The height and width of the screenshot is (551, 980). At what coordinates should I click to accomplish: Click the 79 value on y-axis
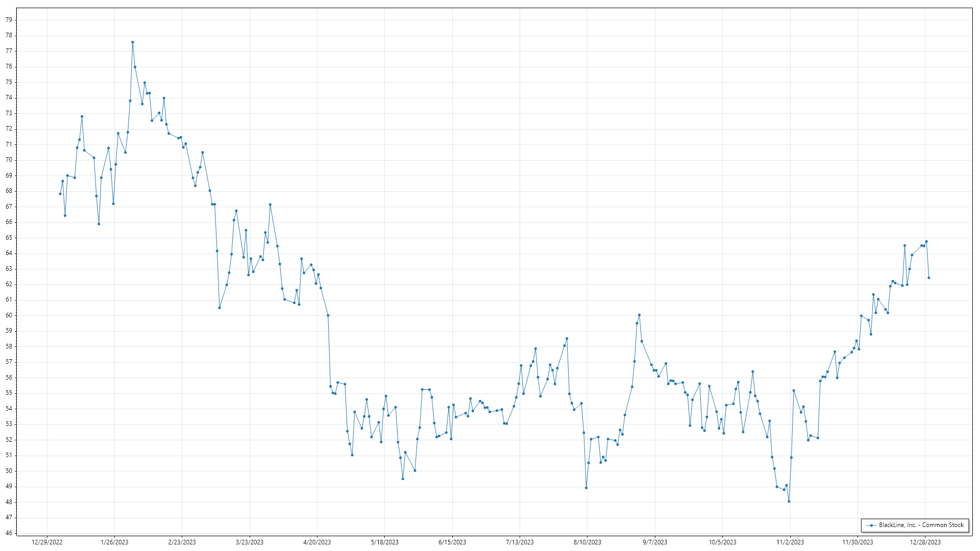(x=9, y=20)
